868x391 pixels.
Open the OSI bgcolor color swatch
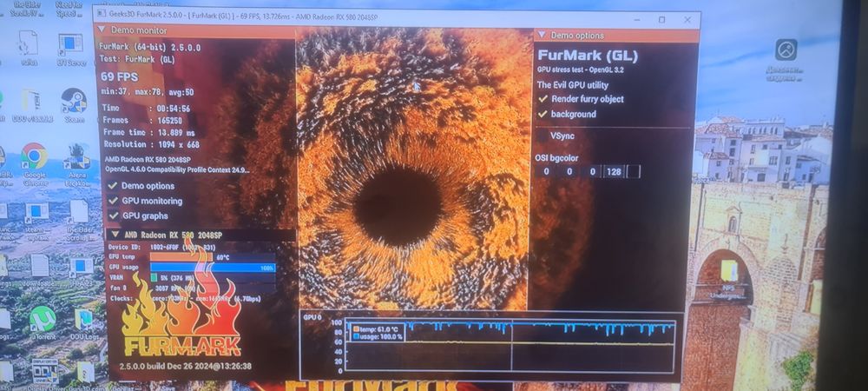634,172
